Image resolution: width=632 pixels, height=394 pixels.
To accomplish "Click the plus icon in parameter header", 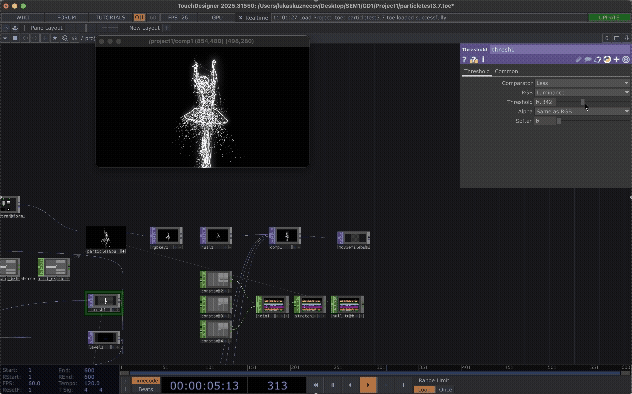I will coord(616,60).
